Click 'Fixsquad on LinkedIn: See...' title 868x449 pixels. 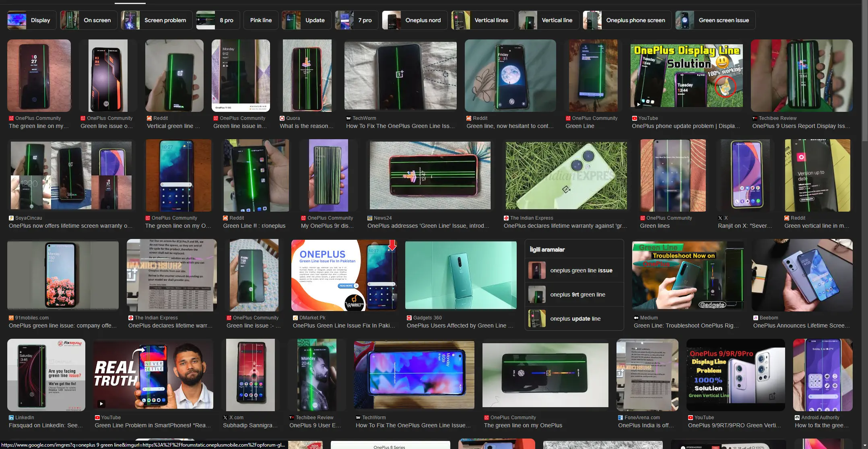[x=46, y=425]
